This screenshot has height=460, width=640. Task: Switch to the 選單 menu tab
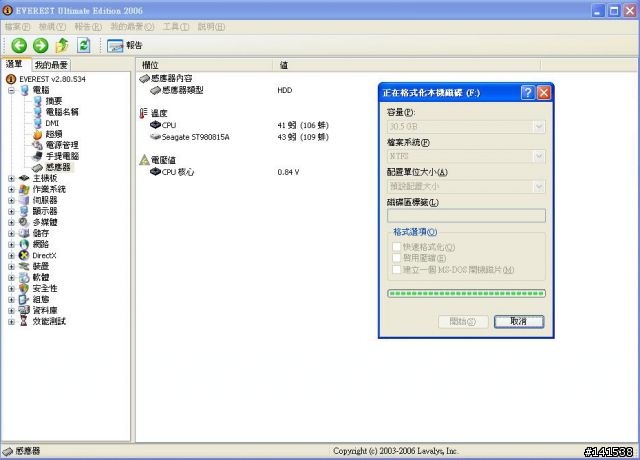click(x=15, y=64)
